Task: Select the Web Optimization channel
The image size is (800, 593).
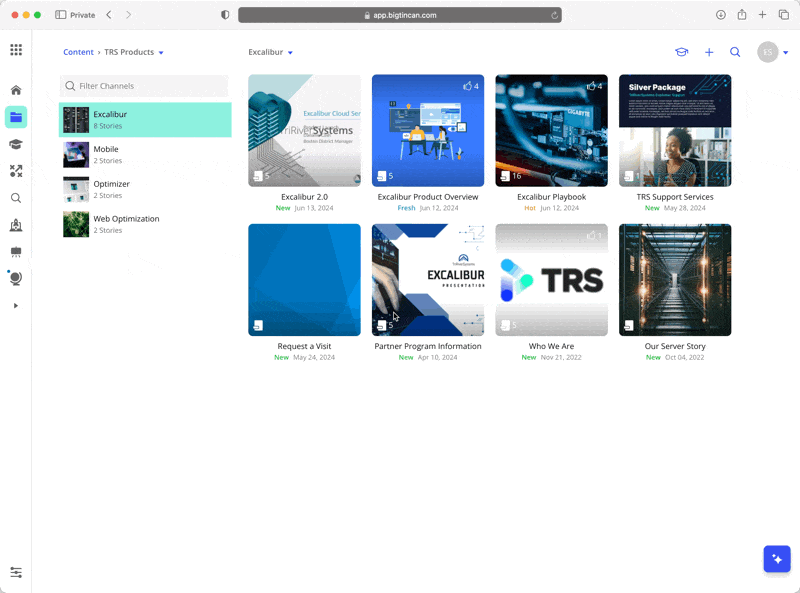Action: pyautogui.click(x=145, y=224)
